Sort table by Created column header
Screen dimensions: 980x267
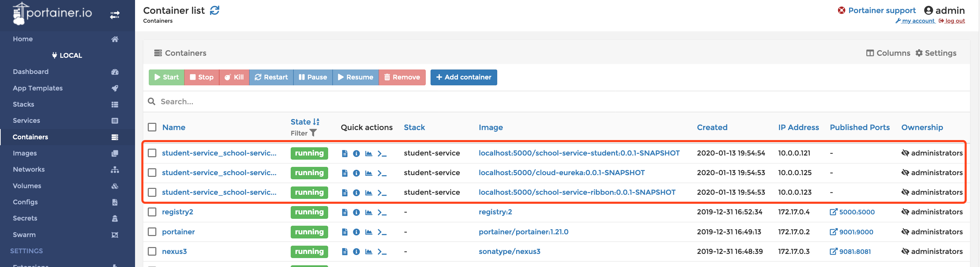click(712, 127)
